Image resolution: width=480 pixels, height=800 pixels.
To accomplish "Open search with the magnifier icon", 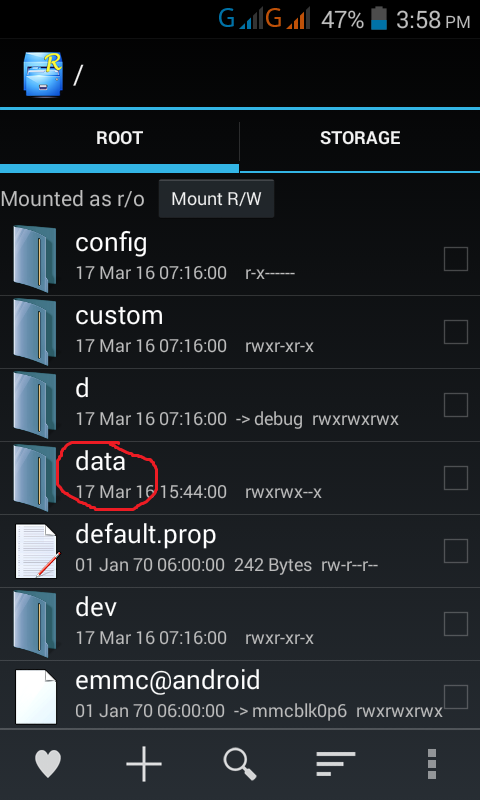I will (x=240, y=764).
